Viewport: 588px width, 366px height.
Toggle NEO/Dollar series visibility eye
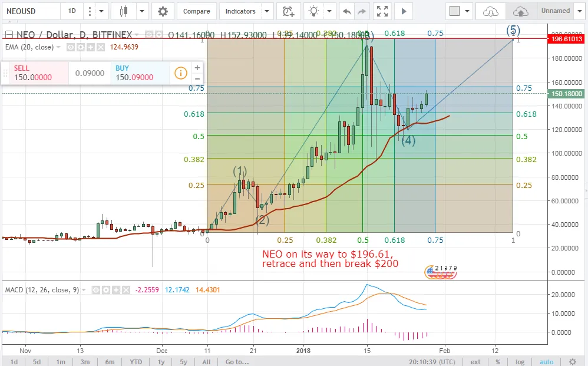coord(149,35)
